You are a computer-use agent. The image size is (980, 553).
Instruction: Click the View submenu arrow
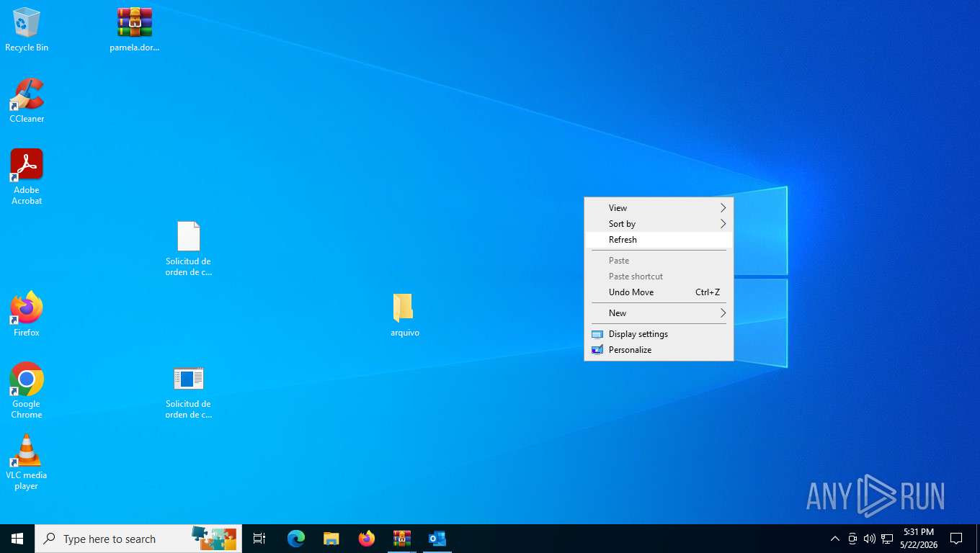pos(723,208)
